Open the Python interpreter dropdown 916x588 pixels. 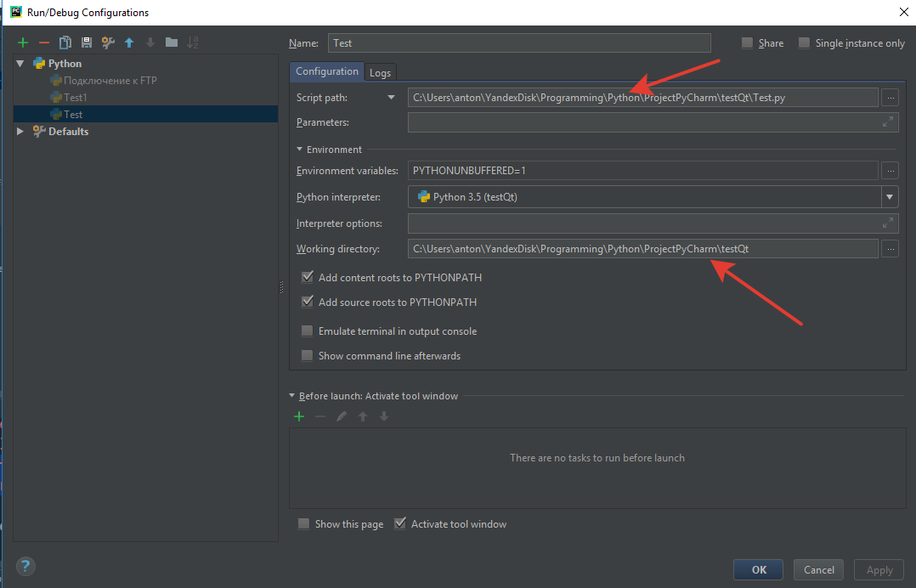889,197
